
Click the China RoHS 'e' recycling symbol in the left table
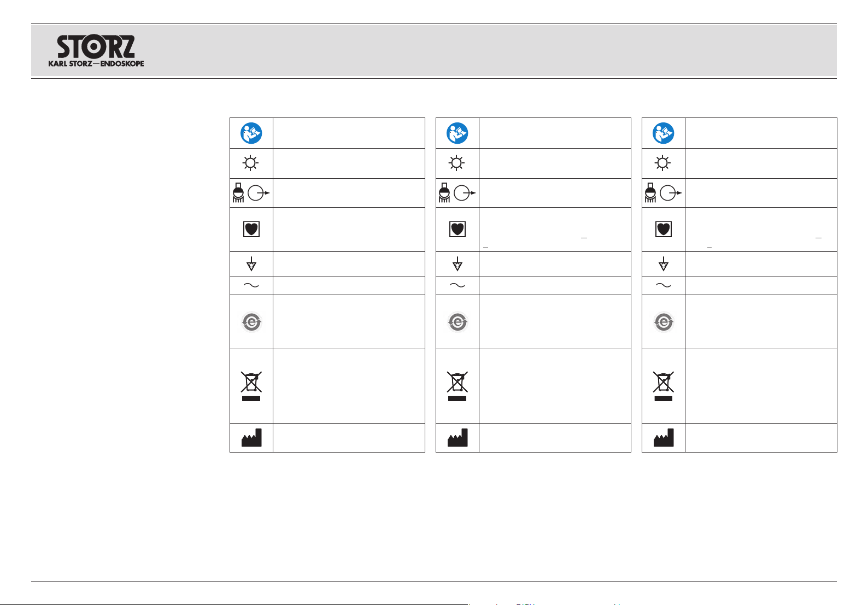[251, 322]
